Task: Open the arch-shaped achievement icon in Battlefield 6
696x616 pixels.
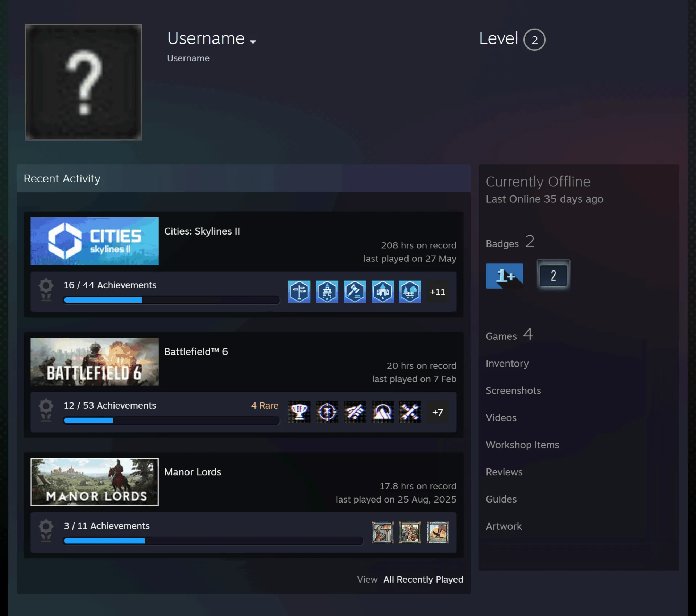Action: [382, 412]
